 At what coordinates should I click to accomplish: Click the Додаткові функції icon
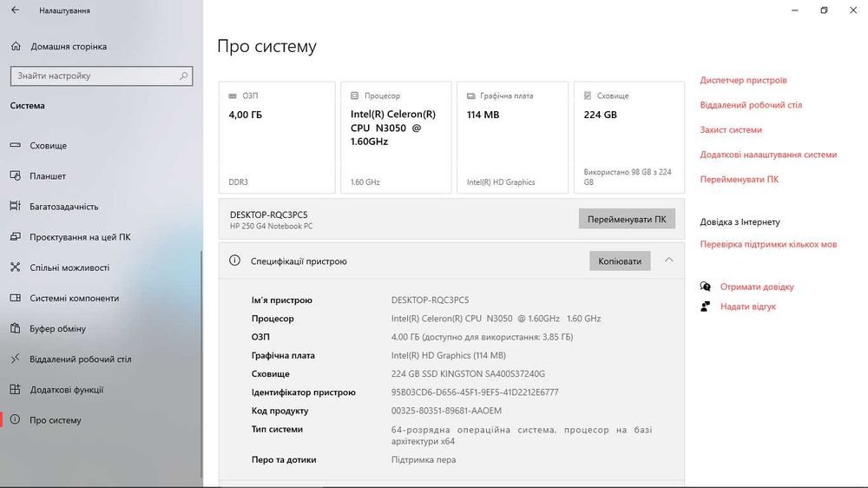pos(16,389)
